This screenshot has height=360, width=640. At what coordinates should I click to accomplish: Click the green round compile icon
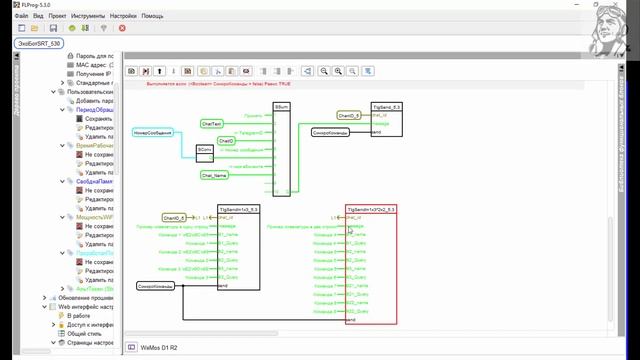pos(72,28)
